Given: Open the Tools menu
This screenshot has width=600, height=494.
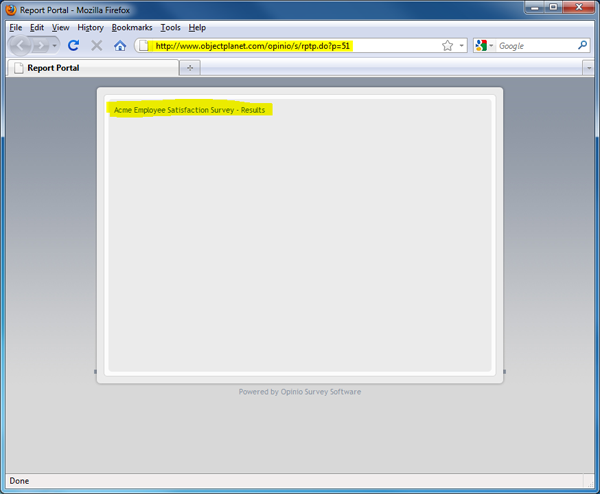Looking at the screenshot, I should click(x=170, y=28).
